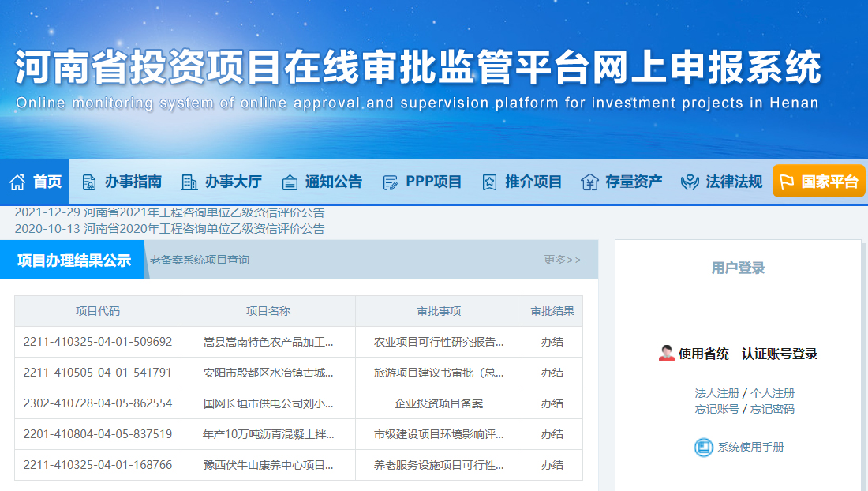868x491 pixels.
Task: Click the 项目代码 column header
Action: (x=97, y=311)
